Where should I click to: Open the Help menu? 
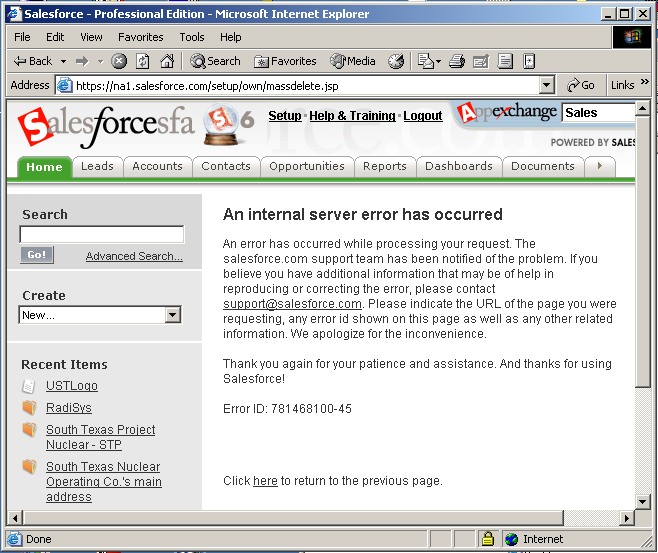(x=230, y=37)
